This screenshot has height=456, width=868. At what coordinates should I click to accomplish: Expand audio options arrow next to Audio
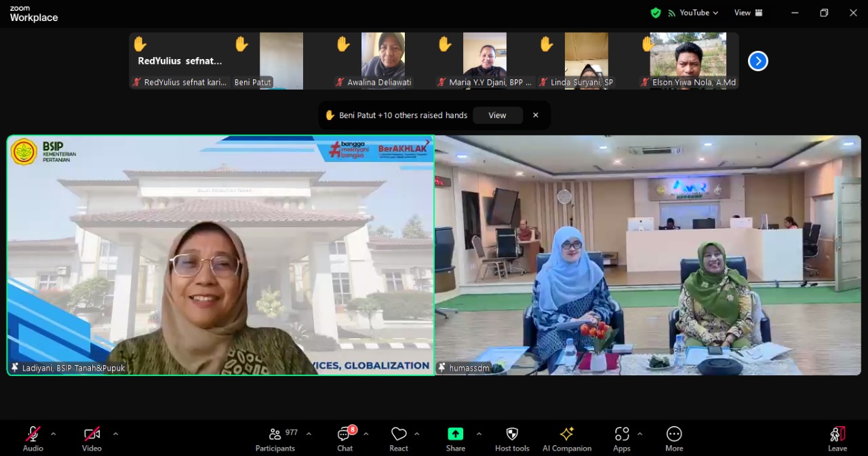click(54, 434)
